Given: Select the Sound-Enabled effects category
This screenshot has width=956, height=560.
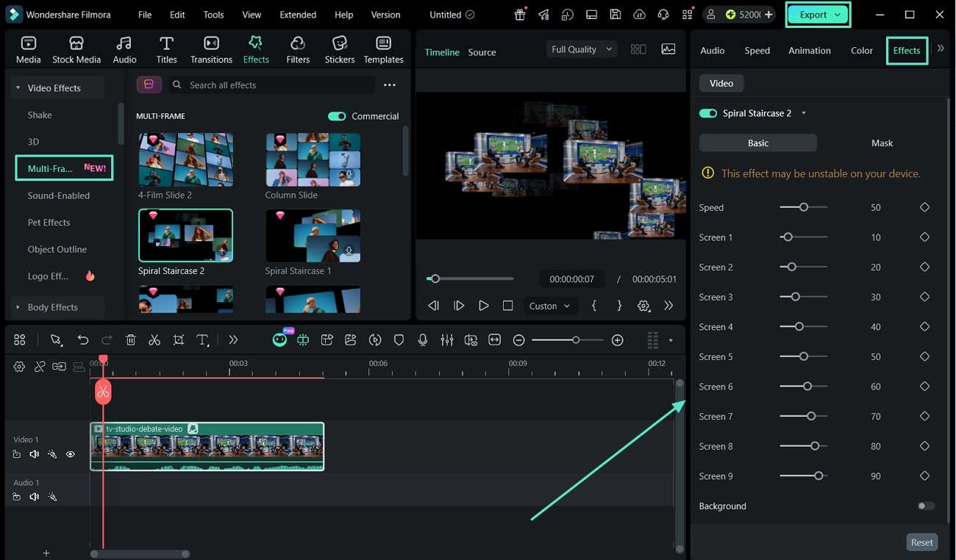Looking at the screenshot, I should (x=59, y=195).
